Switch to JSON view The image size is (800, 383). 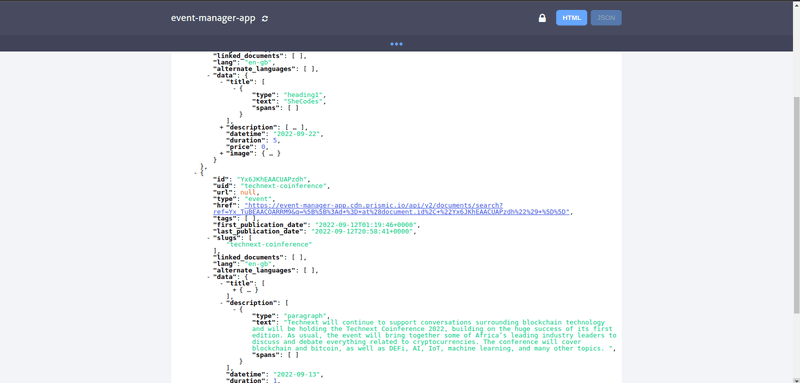[606, 18]
